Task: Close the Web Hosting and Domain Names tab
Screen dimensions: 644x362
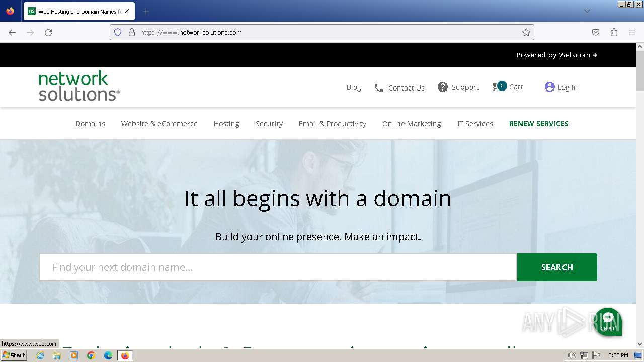Action: point(127,11)
